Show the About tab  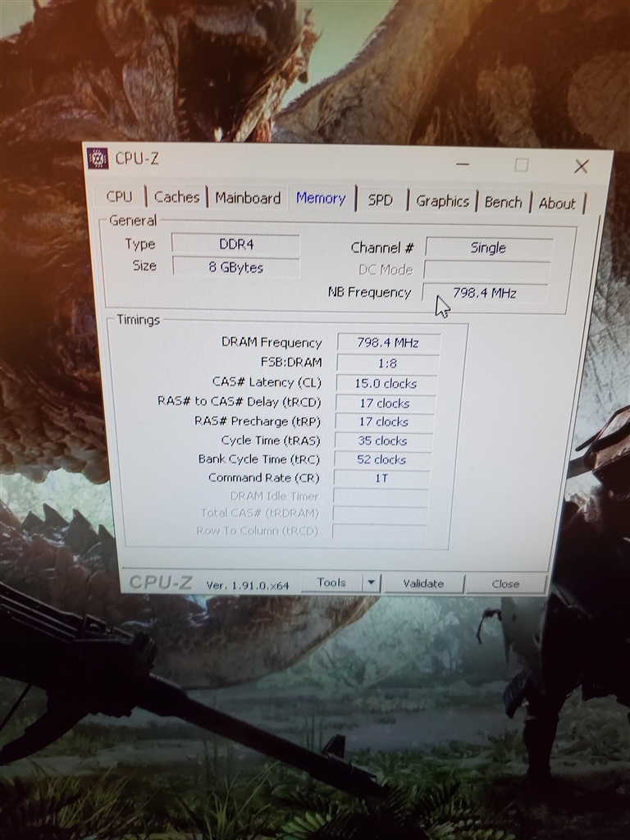(x=558, y=203)
